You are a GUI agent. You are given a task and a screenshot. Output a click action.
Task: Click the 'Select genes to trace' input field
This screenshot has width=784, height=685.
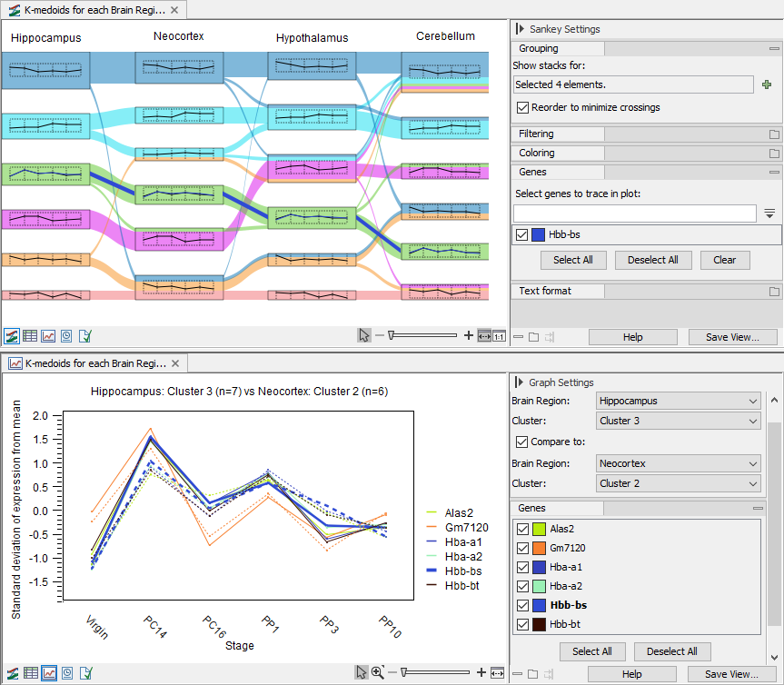point(633,213)
